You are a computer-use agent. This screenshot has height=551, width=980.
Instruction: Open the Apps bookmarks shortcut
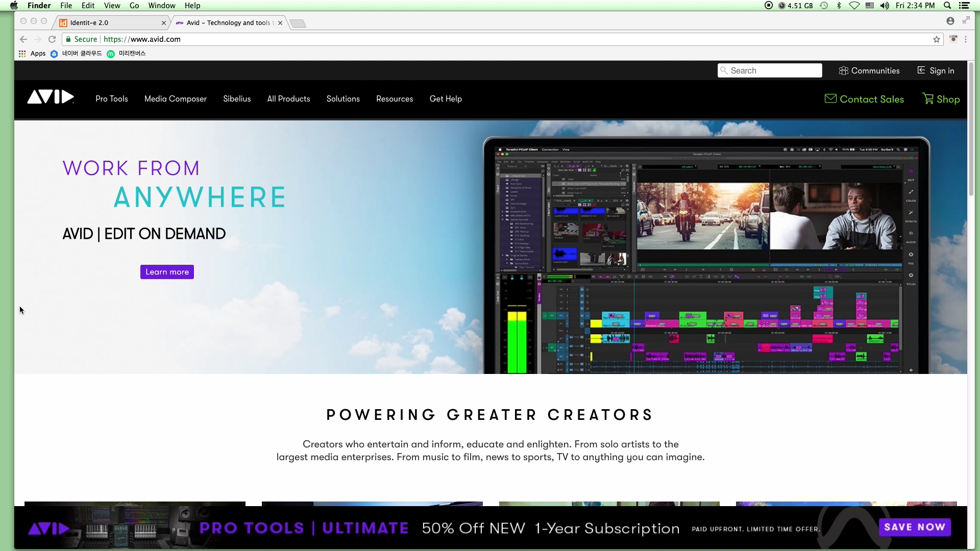coord(32,54)
